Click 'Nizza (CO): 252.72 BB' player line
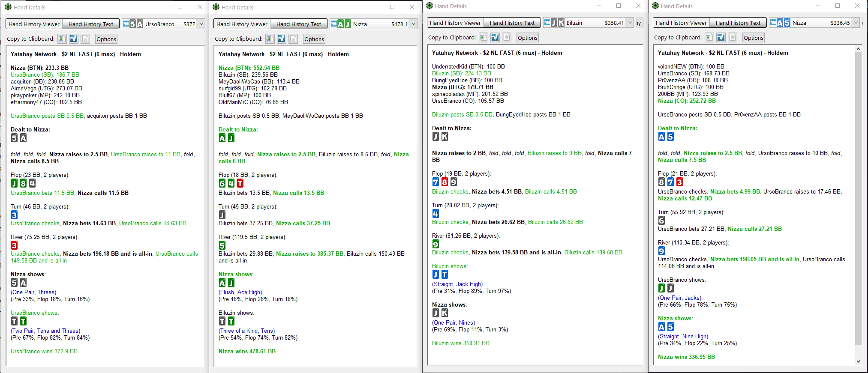Image resolution: width=868 pixels, height=373 pixels. tap(687, 101)
